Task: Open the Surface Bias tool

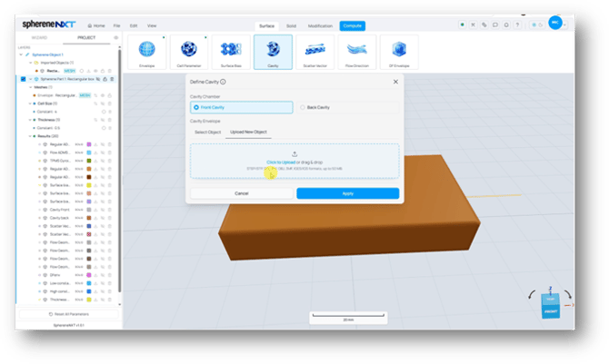Action: [231, 52]
